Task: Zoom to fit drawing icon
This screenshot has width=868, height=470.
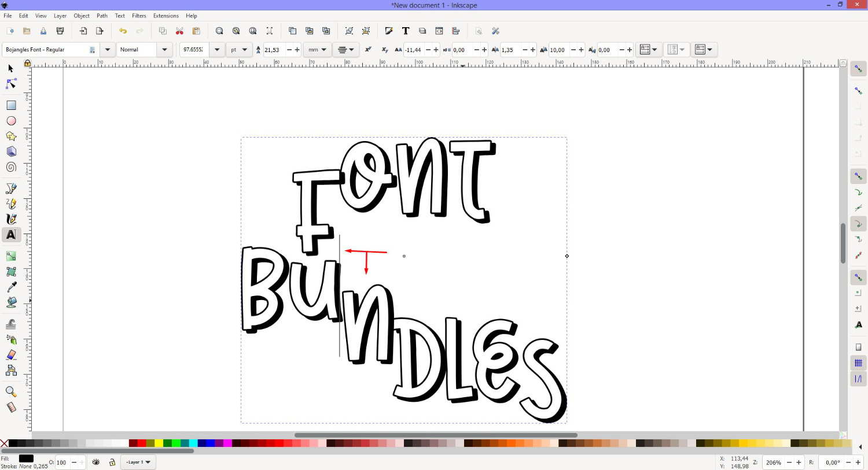Action: click(x=236, y=31)
